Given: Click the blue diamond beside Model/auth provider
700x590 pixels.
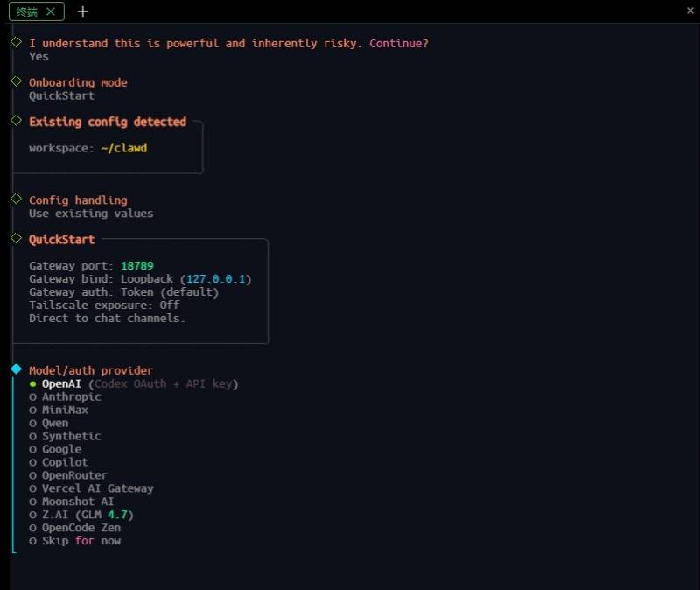Looking at the screenshot, I should (x=16, y=369).
